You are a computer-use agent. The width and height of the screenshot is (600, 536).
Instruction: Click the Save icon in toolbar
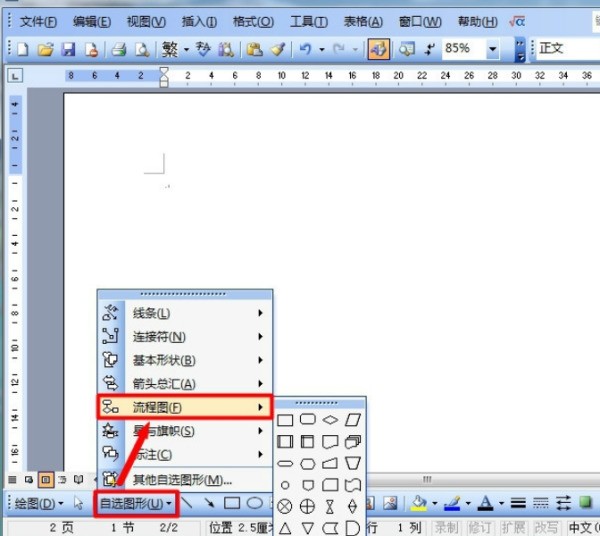67,48
